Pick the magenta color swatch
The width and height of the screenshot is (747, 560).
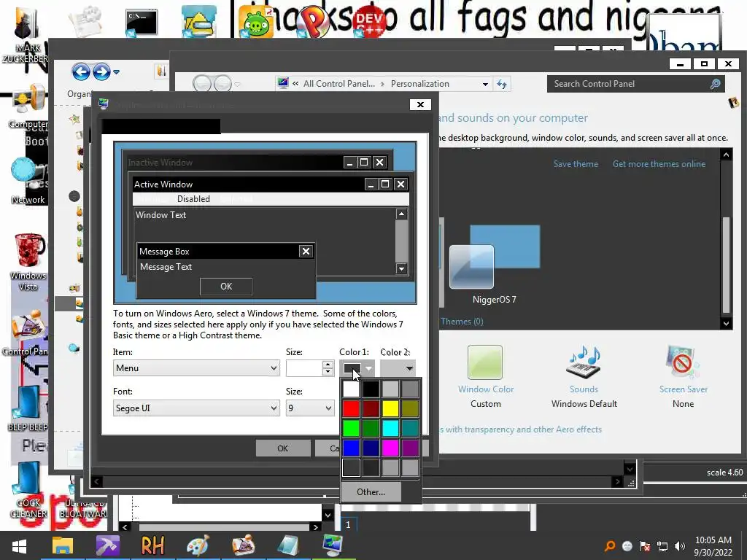[x=390, y=448]
